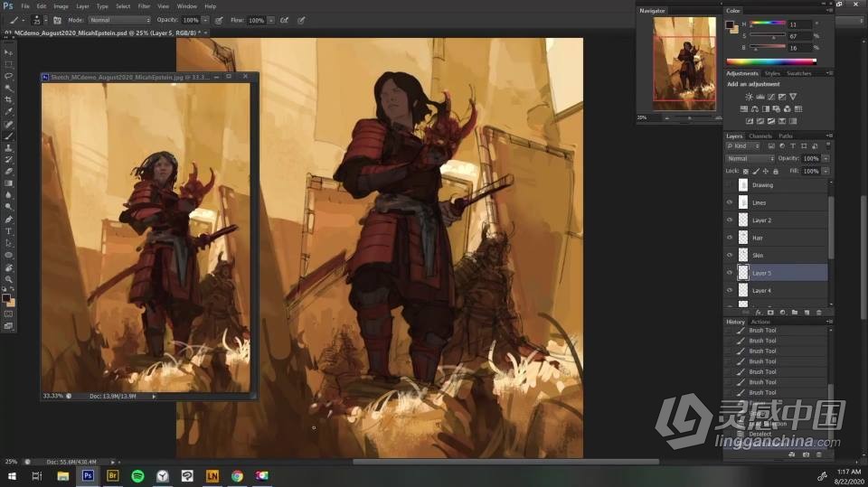
Task: Show the Drawing layer
Action: (x=730, y=185)
